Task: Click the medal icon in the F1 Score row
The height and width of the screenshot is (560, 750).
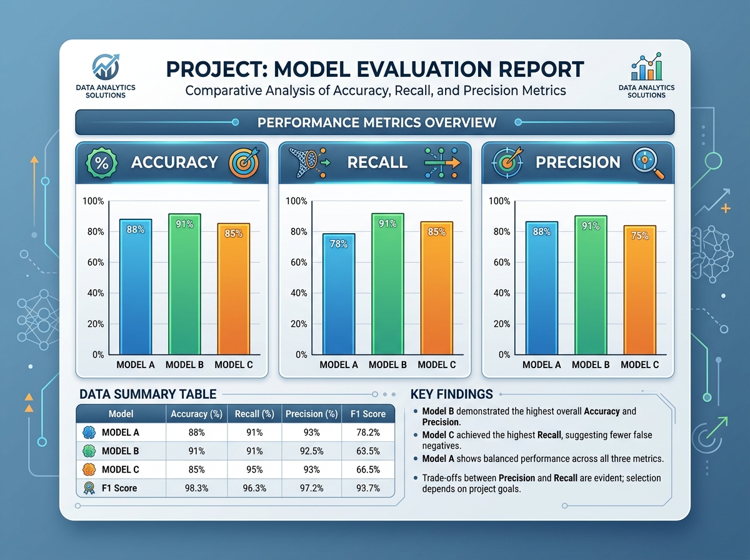Action: [x=89, y=487]
